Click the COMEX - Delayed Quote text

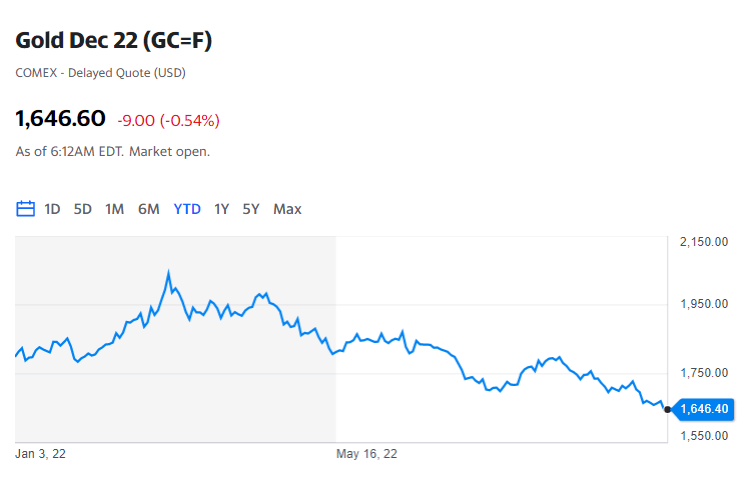101,73
